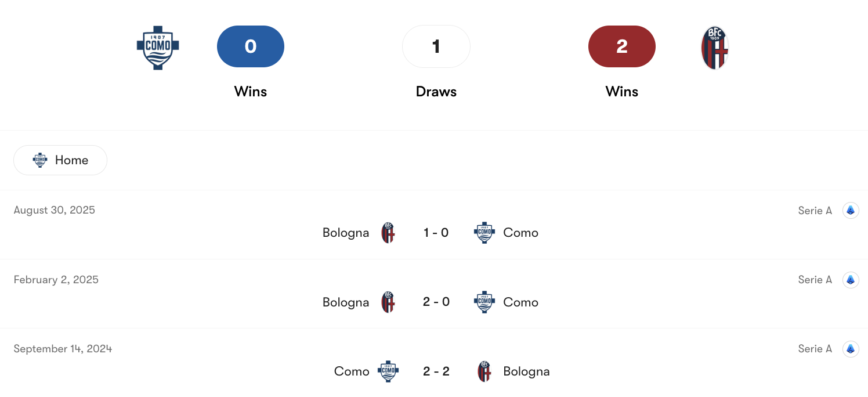Click Como crest in the 2 - 2 match
Viewport: 868px width, 397px height.
click(388, 371)
